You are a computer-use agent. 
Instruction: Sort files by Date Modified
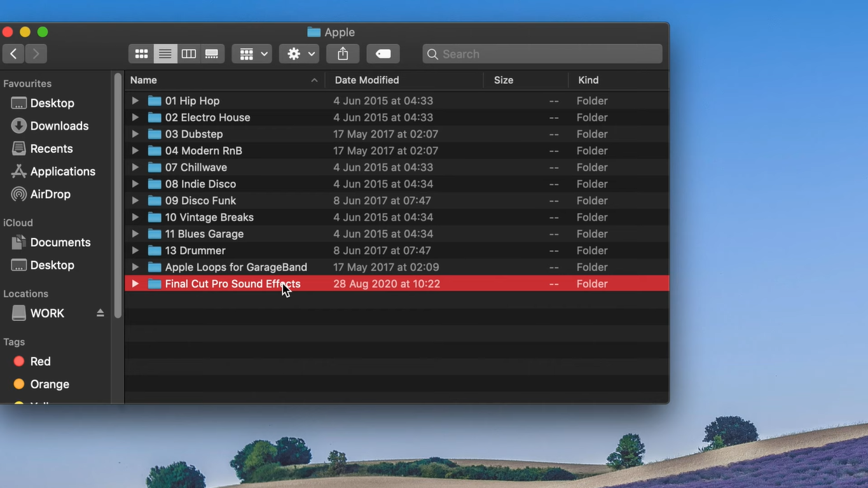point(367,80)
